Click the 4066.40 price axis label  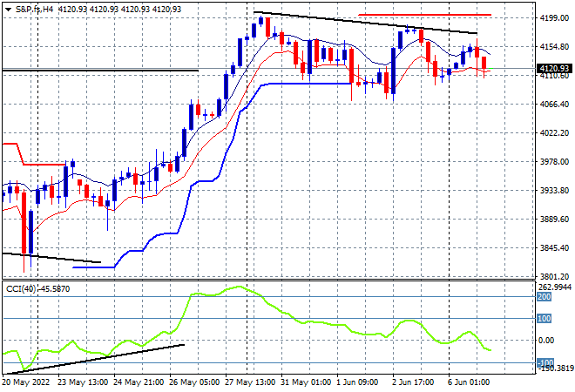point(554,105)
